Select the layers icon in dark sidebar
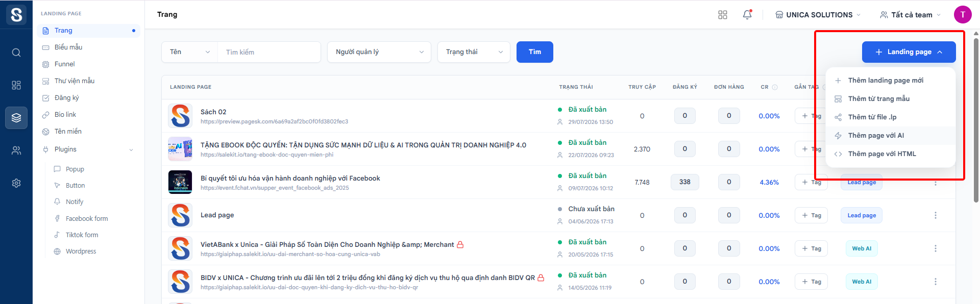 point(16,118)
